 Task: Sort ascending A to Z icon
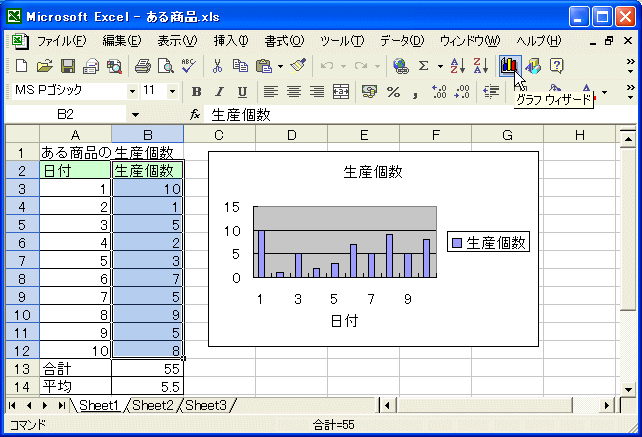(x=458, y=66)
